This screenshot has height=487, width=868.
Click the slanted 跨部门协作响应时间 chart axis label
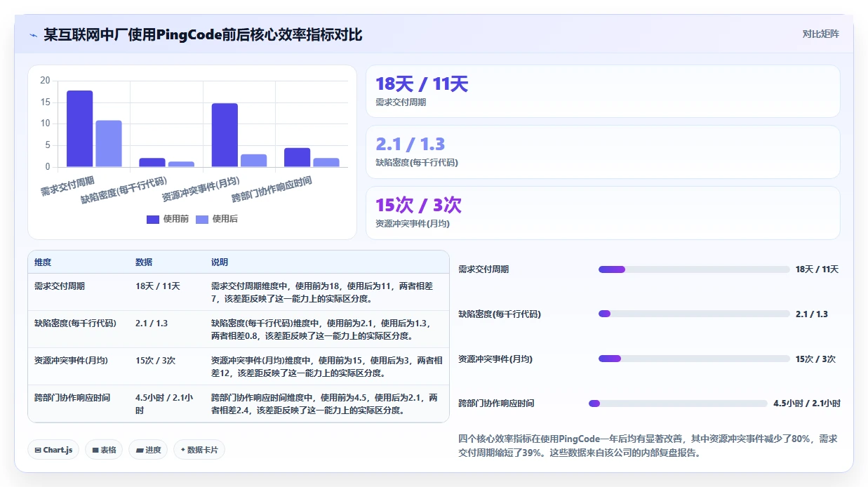coord(272,189)
